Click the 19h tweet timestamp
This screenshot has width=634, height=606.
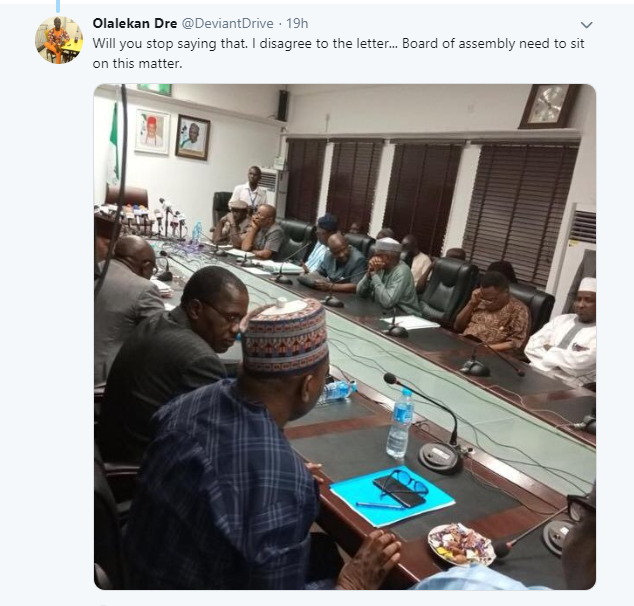point(297,23)
